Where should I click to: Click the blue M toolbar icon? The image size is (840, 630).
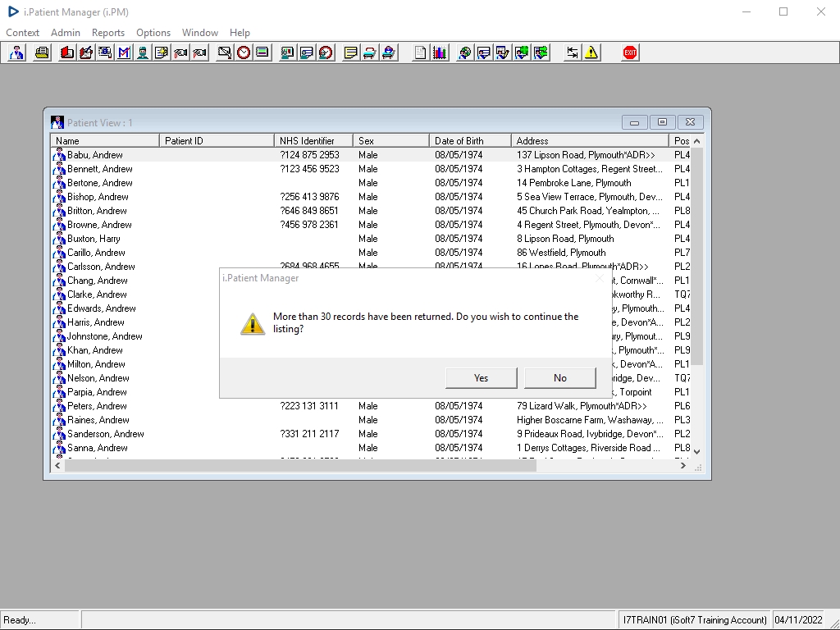(x=124, y=52)
